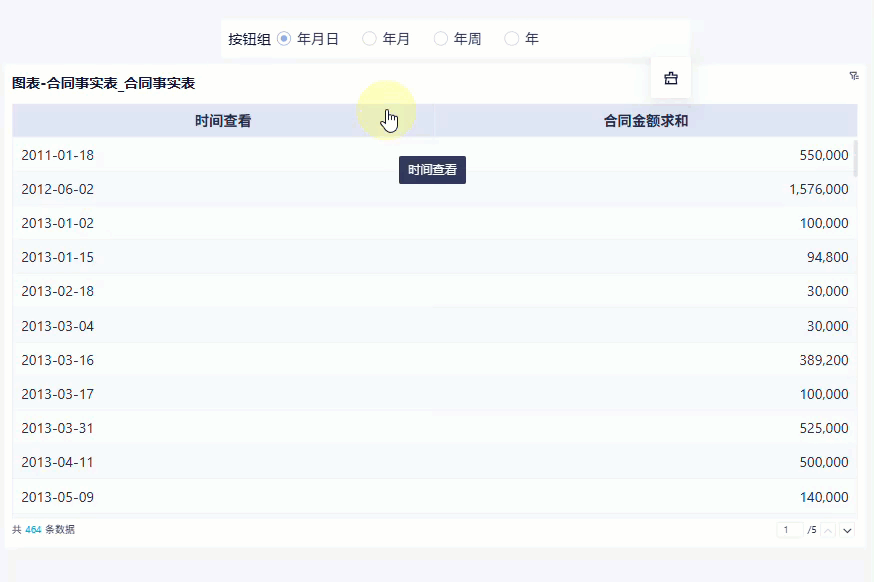Click the date cell 2013-05-09

coord(57,497)
